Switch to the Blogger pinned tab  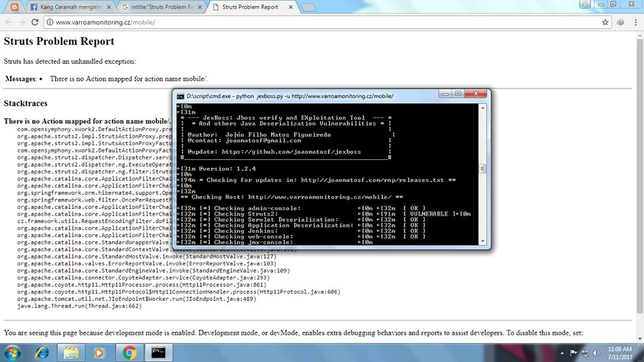pyautogui.click(x=14, y=7)
